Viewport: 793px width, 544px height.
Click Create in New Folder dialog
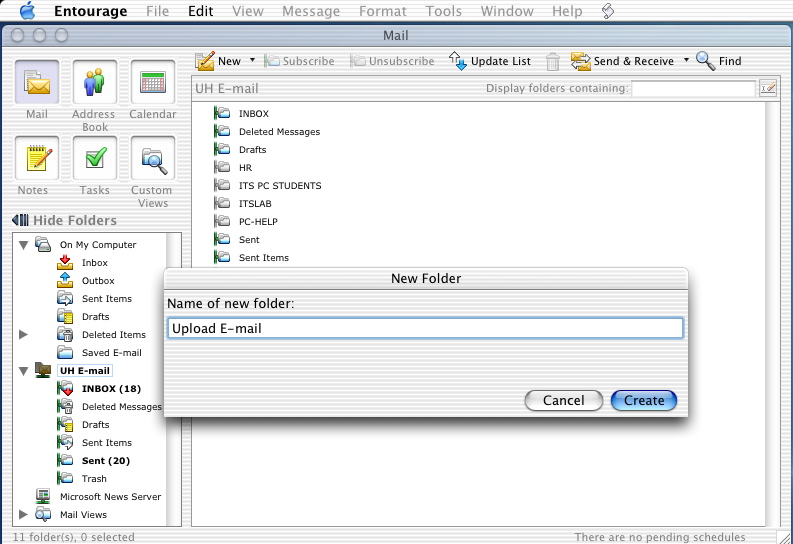pos(644,400)
